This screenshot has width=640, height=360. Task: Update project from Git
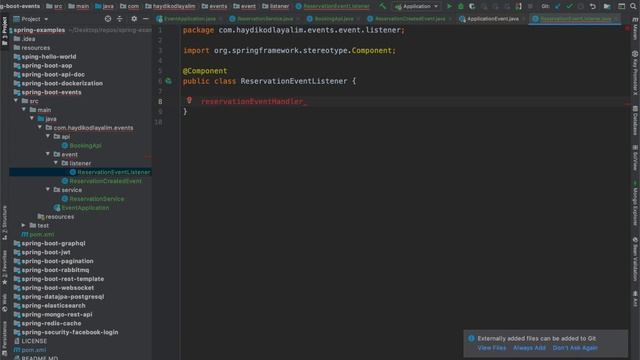(x=558, y=6)
